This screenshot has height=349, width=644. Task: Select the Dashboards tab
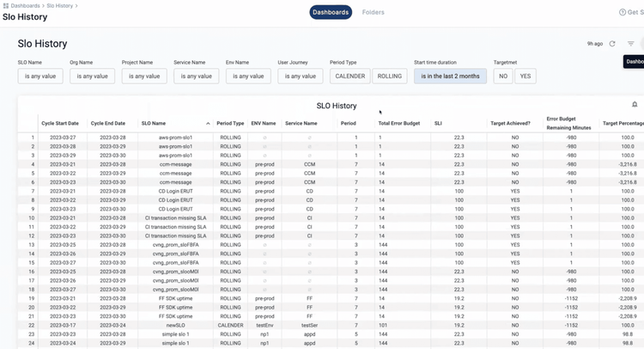click(331, 13)
